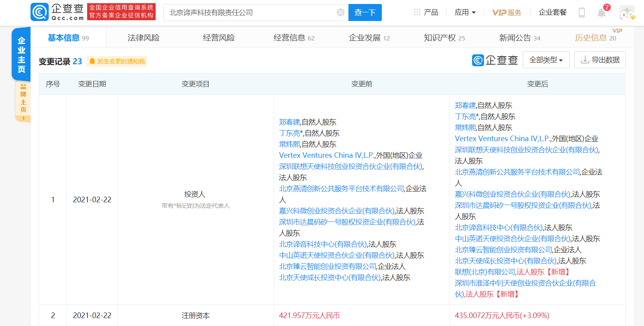Image resolution: width=644 pixels, height=326 pixels.
Task: Switch to the 知识产权 tab
Action: click(444, 38)
